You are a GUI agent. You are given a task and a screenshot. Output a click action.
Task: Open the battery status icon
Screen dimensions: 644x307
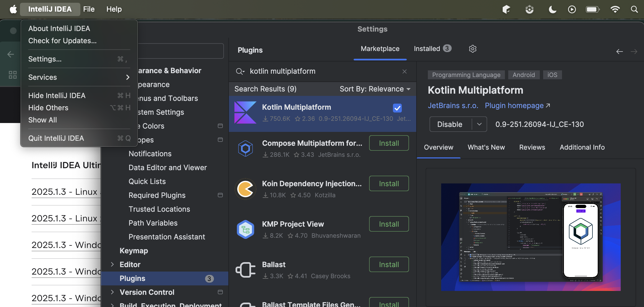tap(593, 9)
